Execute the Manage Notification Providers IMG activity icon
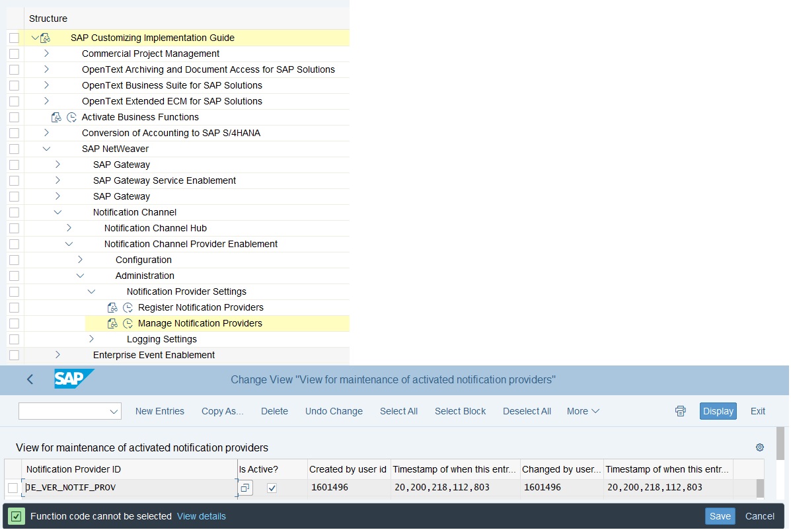The width and height of the screenshot is (791, 532). [112, 323]
